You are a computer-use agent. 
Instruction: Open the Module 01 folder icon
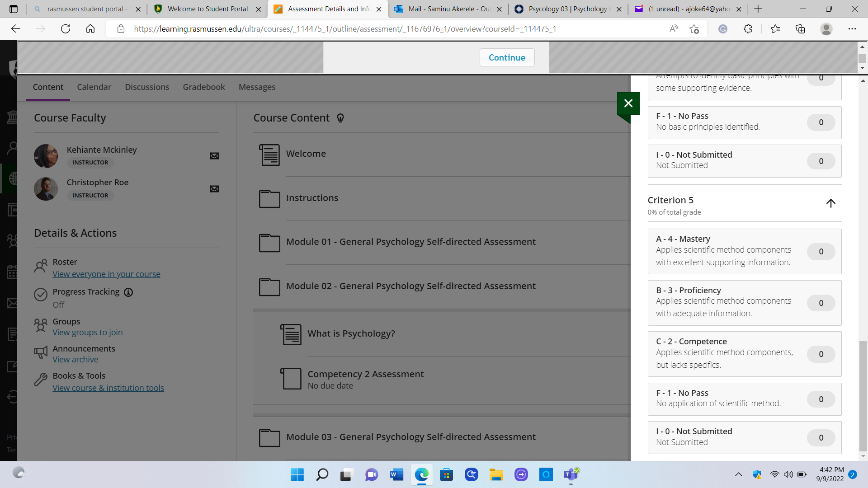[269, 243]
